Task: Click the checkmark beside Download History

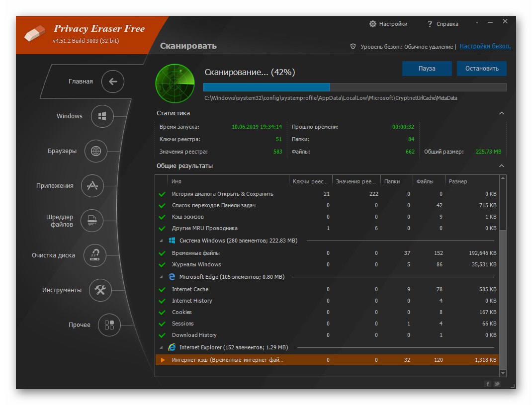Action: 162,335
